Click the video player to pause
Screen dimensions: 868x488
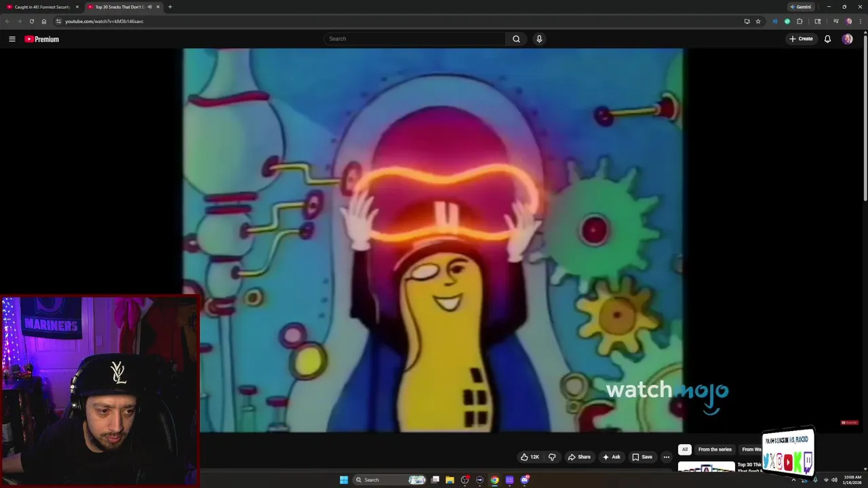click(x=433, y=240)
